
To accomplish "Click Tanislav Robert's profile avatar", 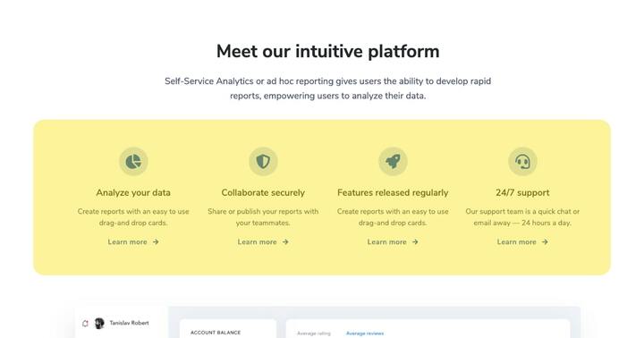I will pos(99,323).
